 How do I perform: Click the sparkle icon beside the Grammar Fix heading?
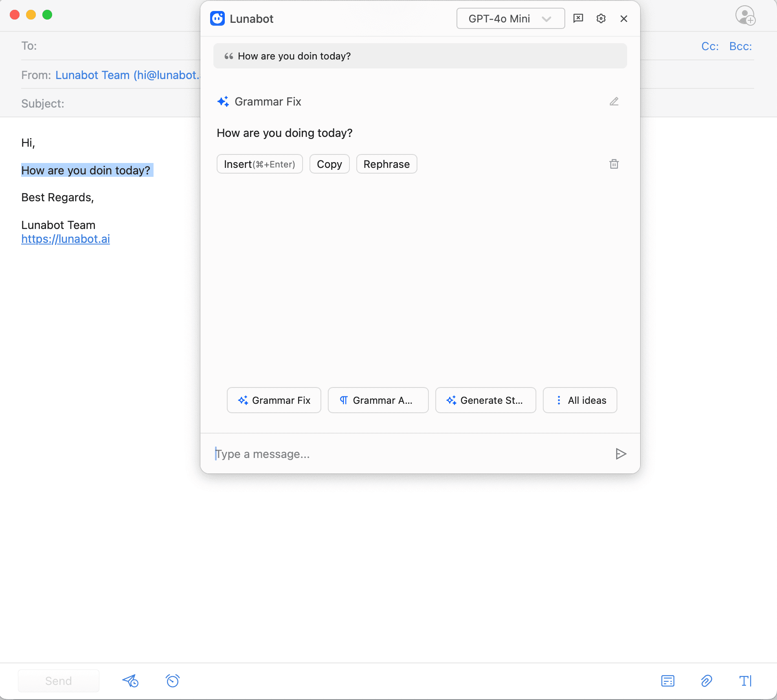(223, 101)
